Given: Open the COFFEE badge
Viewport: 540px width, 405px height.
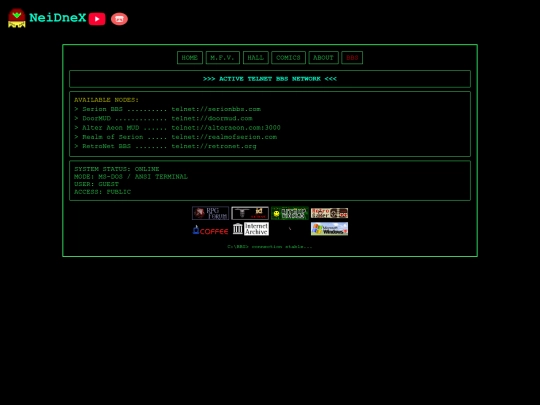Looking at the screenshot, I should [x=210, y=229].
